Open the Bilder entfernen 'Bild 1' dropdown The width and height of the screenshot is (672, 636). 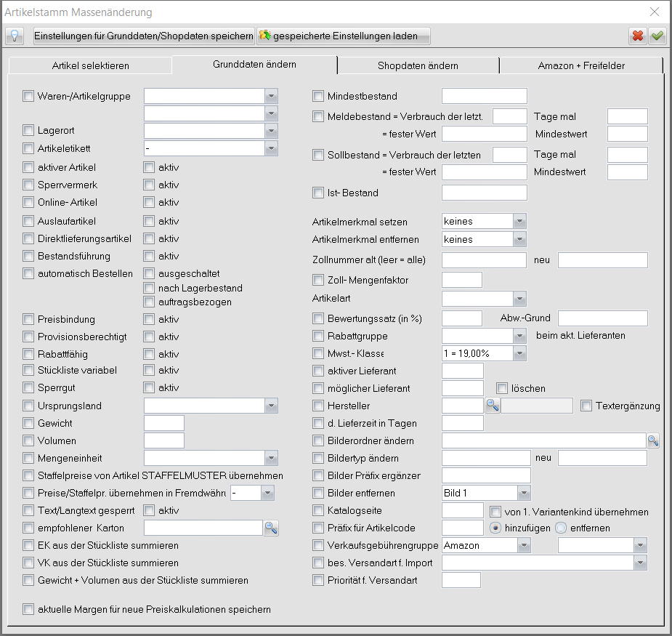click(x=524, y=494)
